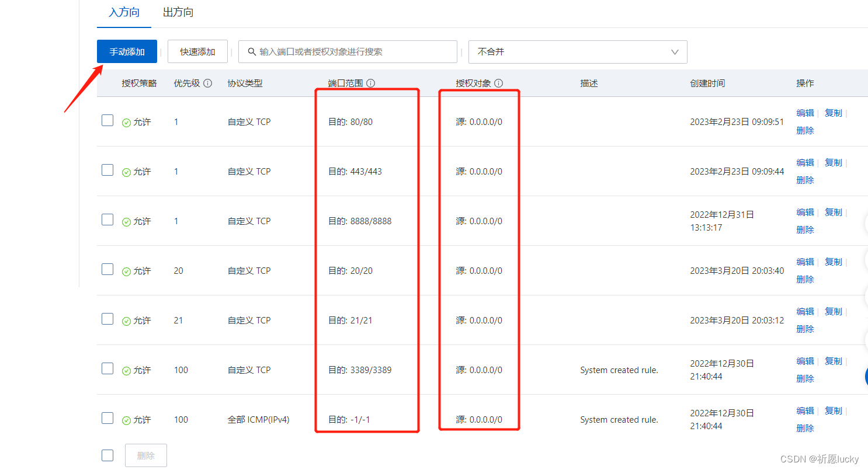Click the allow check icon in 8888/8888 row
The height and width of the screenshot is (470, 868).
pos(126,222)
